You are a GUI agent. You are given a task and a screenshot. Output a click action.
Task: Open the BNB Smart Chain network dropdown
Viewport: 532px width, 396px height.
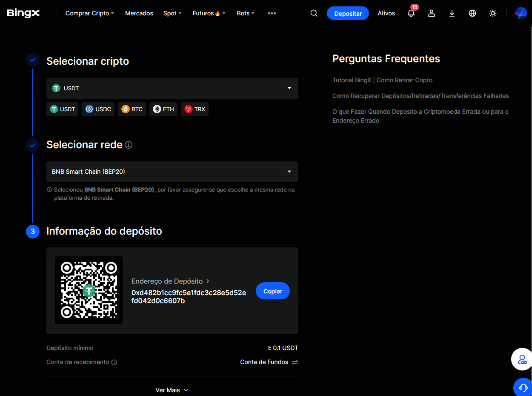(x=172, y=172)
